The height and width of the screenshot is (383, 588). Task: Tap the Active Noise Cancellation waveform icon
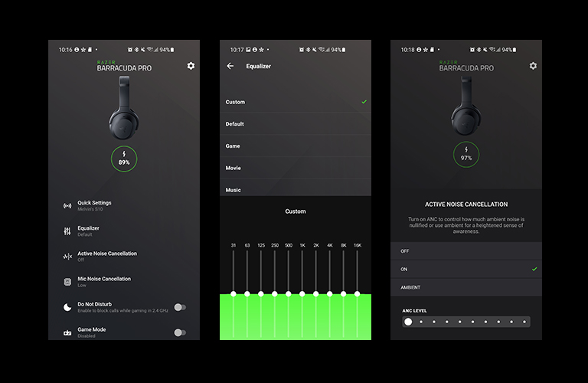coord(67,257)
